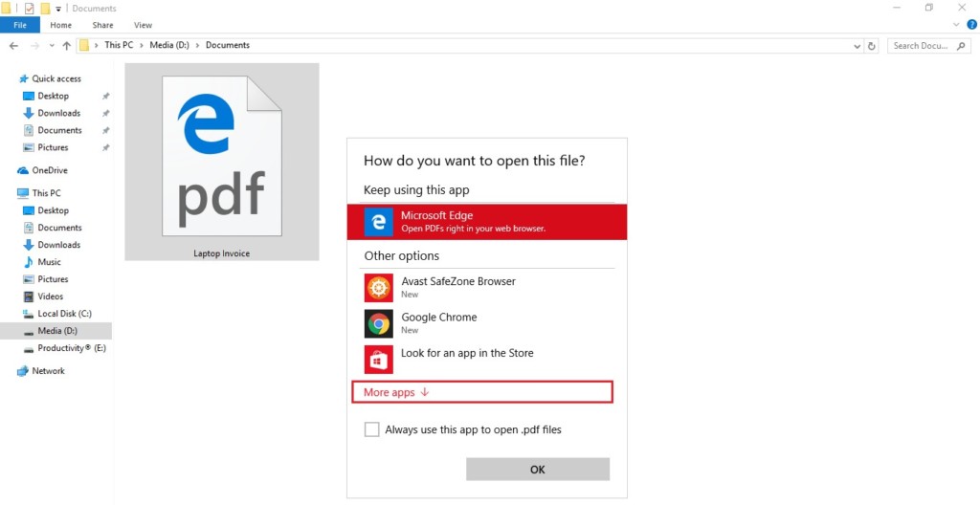Open the address bar history dropdown
980x505 pixels.
(857, 46)
